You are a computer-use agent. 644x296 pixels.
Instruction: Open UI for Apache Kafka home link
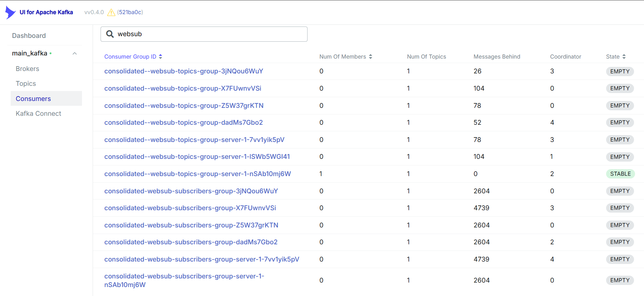[46, 12]
